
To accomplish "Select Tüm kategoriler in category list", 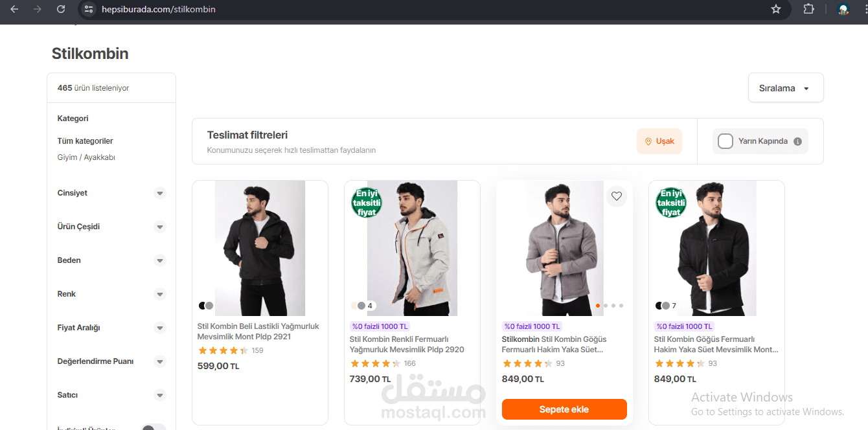I will (86, 141).
